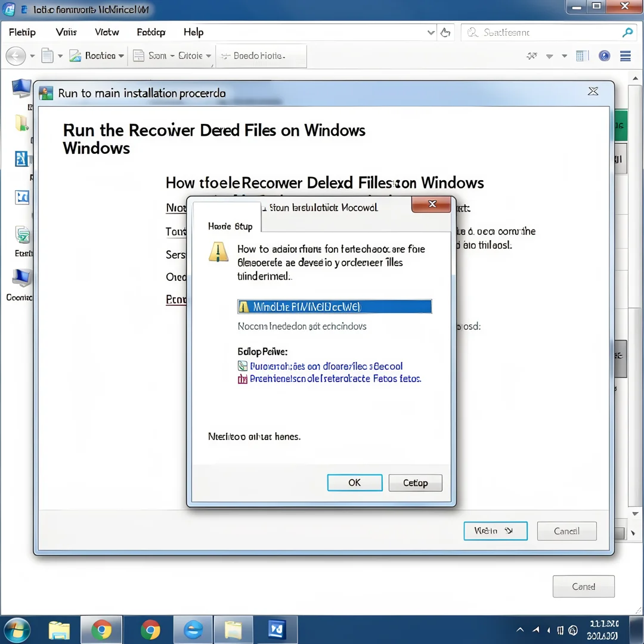Click the wizard title bar app icon
Screen dimensions: 644x644
click(46, 93)
